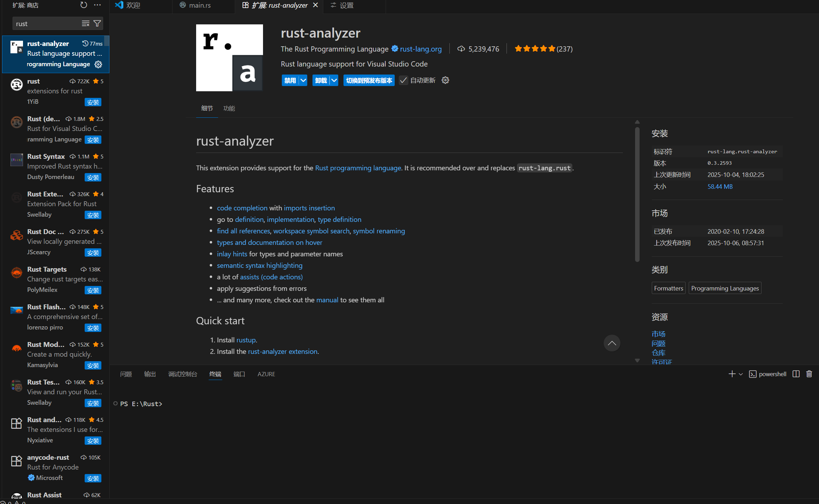Click the scroll-to-top circle arrow
The image size is (819, 504).
pyautogui.click(x=612, y=343)
